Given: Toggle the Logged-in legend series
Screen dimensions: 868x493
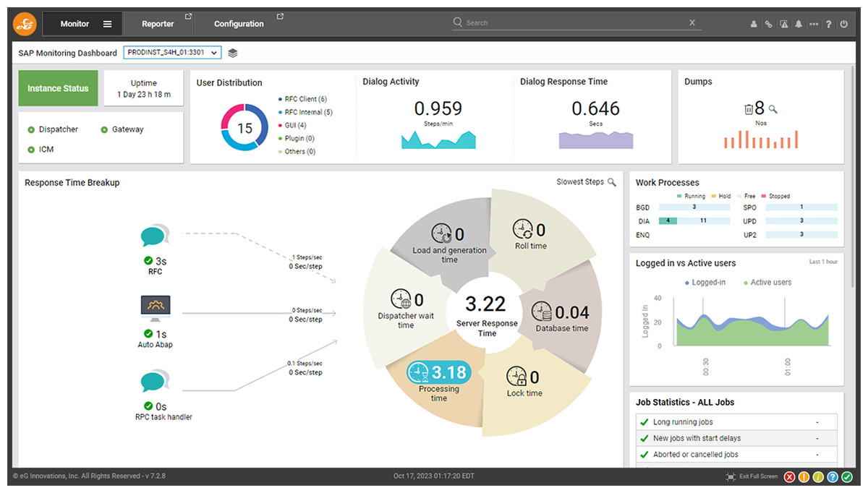Looking at the screenshot, I should (x=705, y=283).
